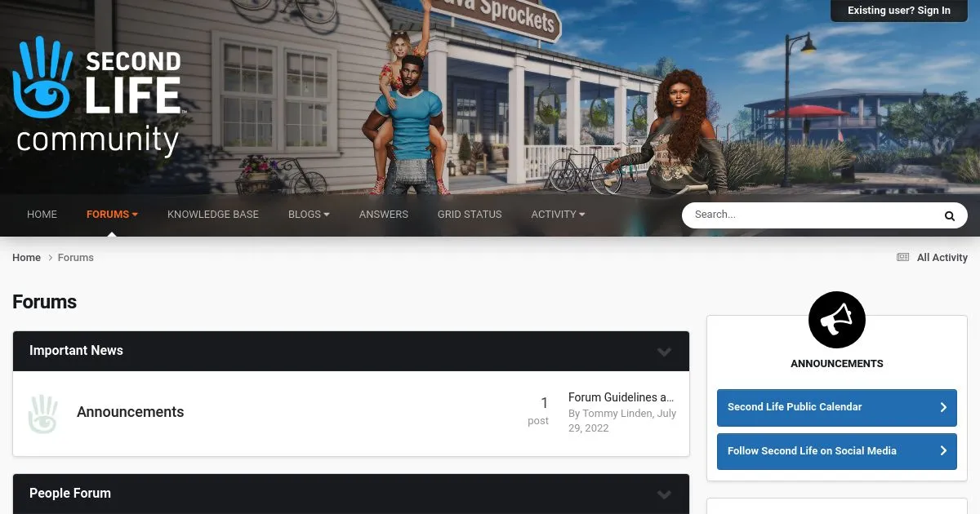This screenshot has width=980, height=514.
Task: Click the breadcrumb separator arrow after Home
Action: point(51,258)
